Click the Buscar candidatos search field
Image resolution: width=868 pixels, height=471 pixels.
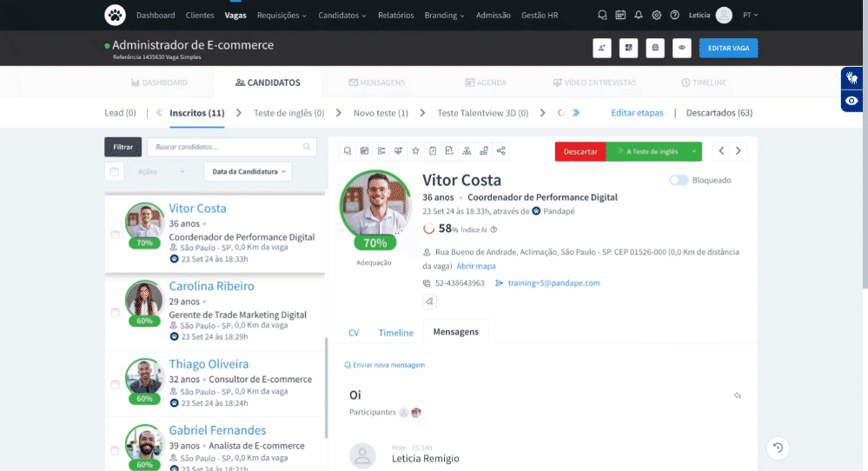[232, 147]
